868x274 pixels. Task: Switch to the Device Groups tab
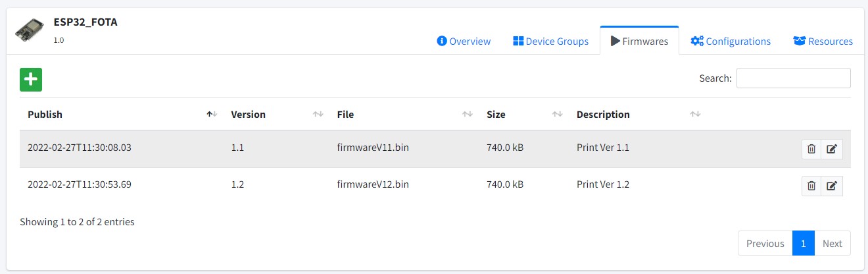pos(550,41)
